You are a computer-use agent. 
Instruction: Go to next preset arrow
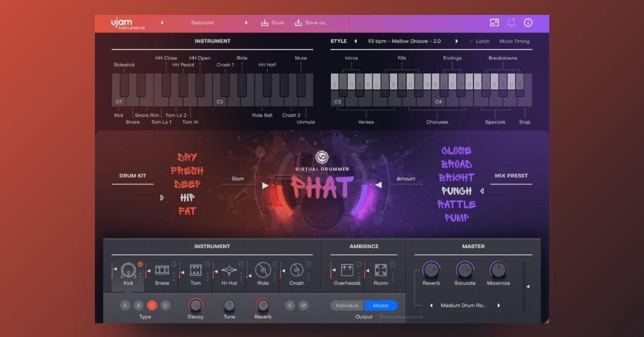point(246,23)
